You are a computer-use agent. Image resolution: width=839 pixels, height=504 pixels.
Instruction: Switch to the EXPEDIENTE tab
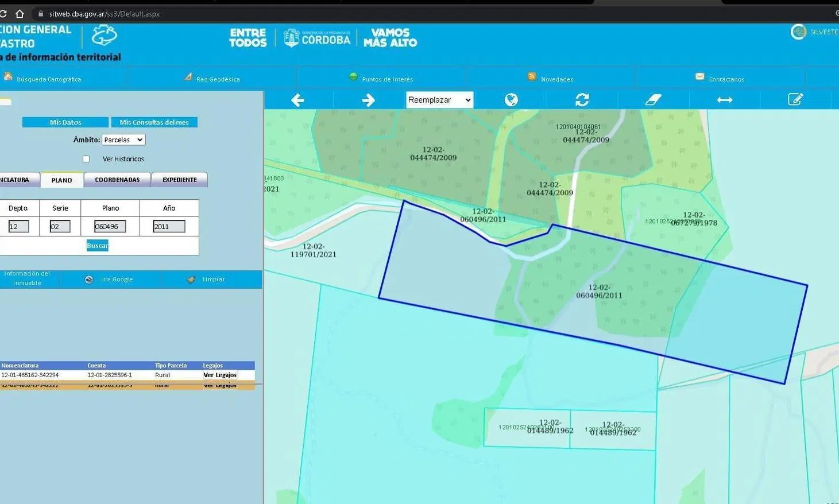[180, 180]
